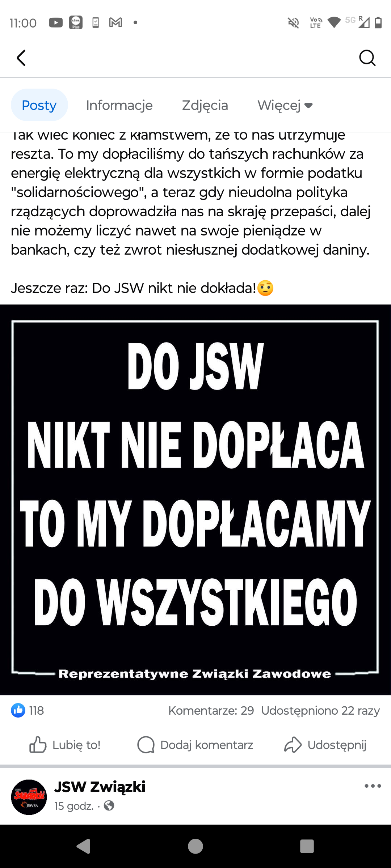Tap the Gmail notification icon
This screenshot has height=868, width=391.
(x=115, y=23)
